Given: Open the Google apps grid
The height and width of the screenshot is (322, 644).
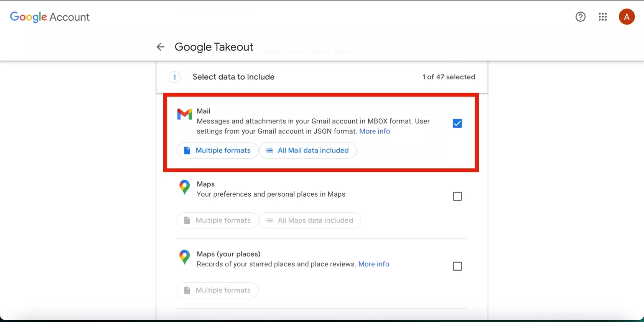Looking at the screenshot, I should pos(603,17).
